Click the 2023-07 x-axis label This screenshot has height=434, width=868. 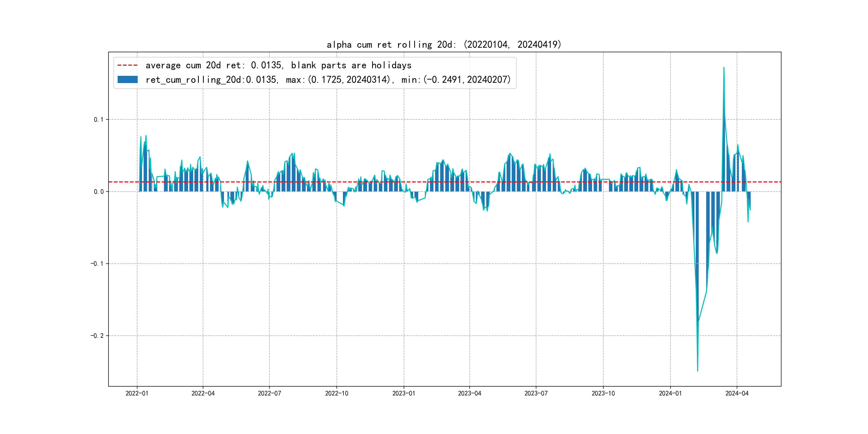click(536, 393)
